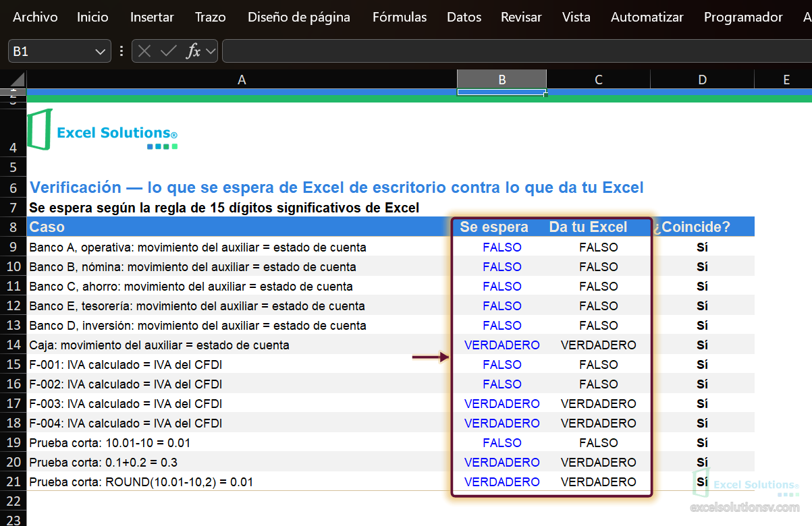This screenshot has height=526, width=812.
Task: Expand the dropdown next to fx icon
Action: [211, 51]
